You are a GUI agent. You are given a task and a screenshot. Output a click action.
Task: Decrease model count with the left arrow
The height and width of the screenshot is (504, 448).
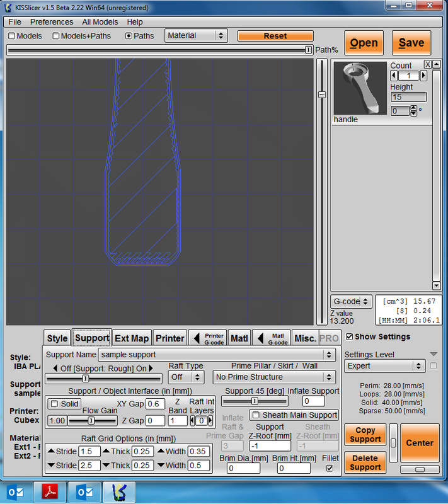click(394, 76)
